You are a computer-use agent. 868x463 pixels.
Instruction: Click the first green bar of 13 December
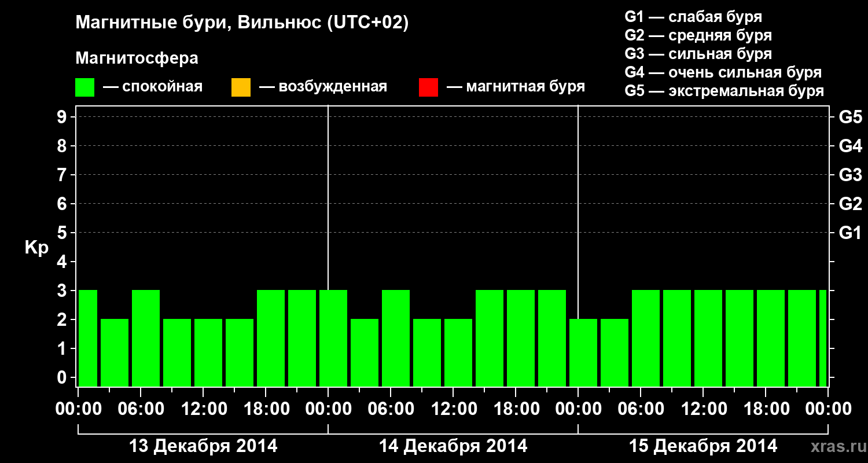point(87,338)
